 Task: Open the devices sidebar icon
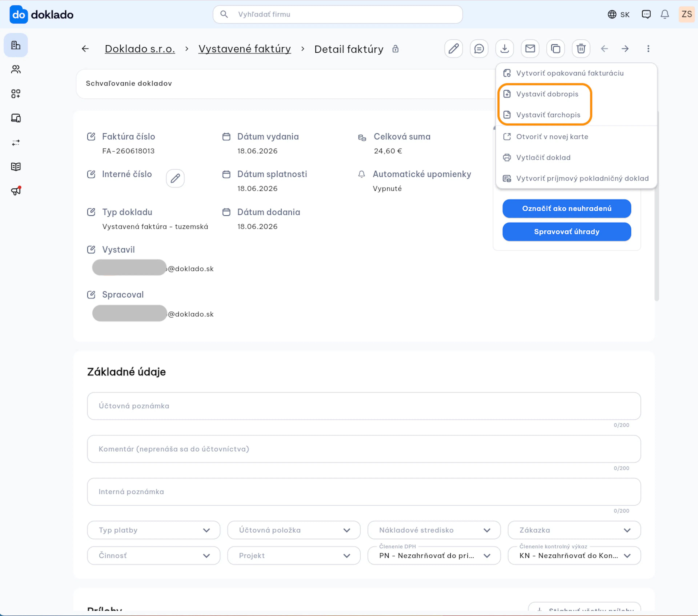[x=16, y=118]
